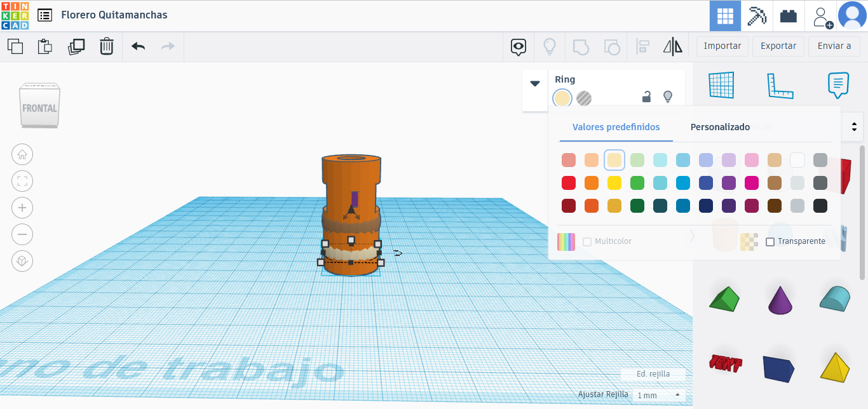
Task: Switch to the Personalizado tab
Action: click(x=720, y=127)
